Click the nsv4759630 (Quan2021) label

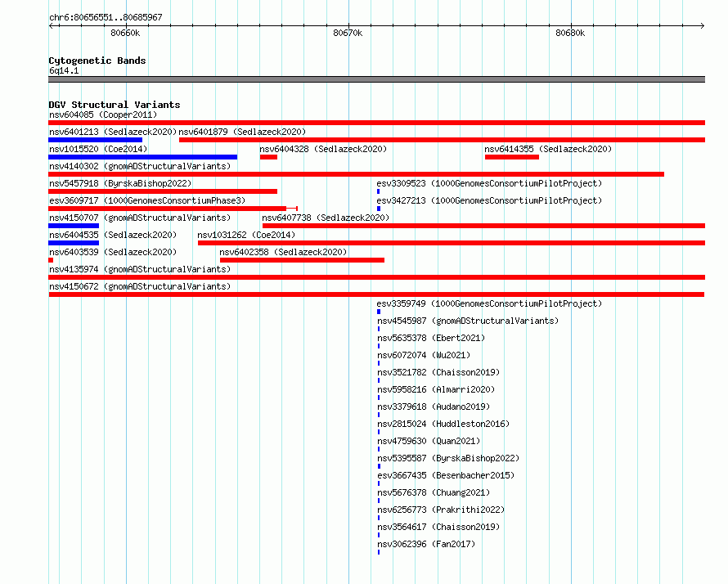[x=429, y=441]
